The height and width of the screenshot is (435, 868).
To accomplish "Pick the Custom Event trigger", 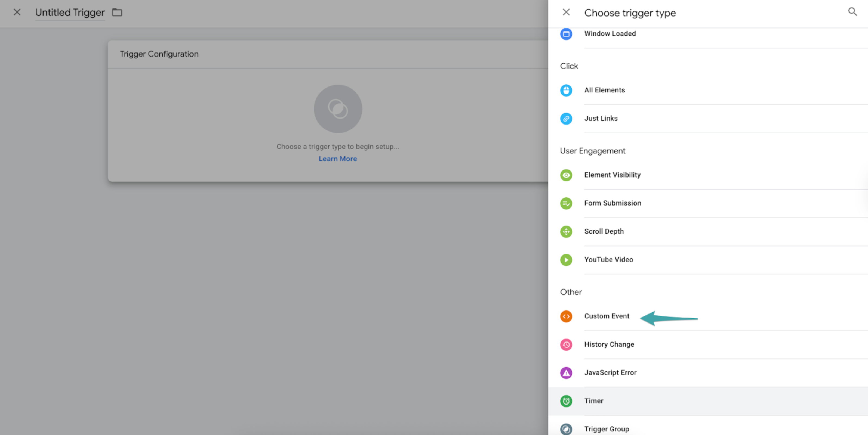I will click(x=708, y=316).
